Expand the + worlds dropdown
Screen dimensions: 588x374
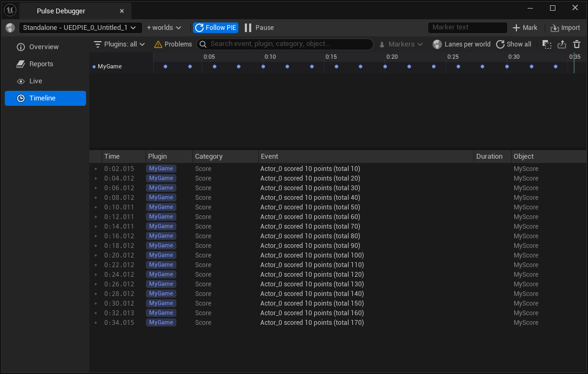tap(164, 28)
